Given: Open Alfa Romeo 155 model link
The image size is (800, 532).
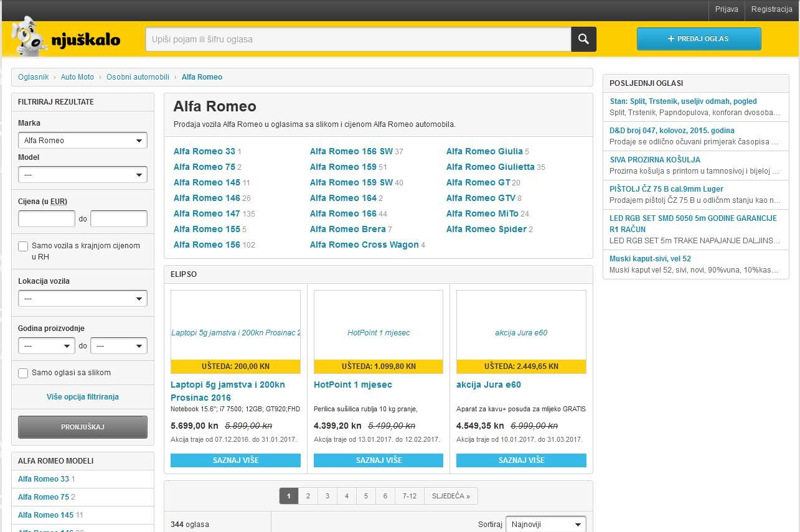Looking at the screenshot, I should click(207, 229).
